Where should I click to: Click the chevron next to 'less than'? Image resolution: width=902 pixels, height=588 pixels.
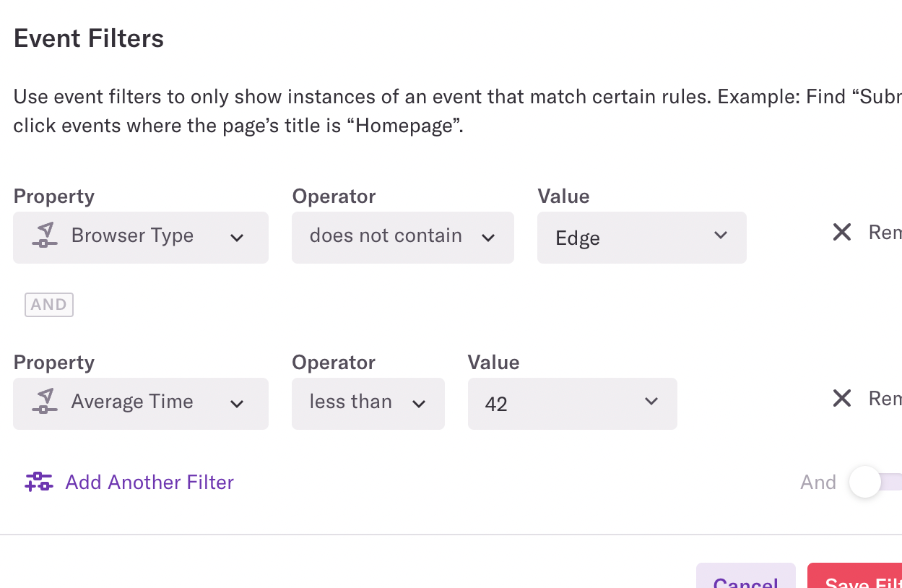coord(419,404)
